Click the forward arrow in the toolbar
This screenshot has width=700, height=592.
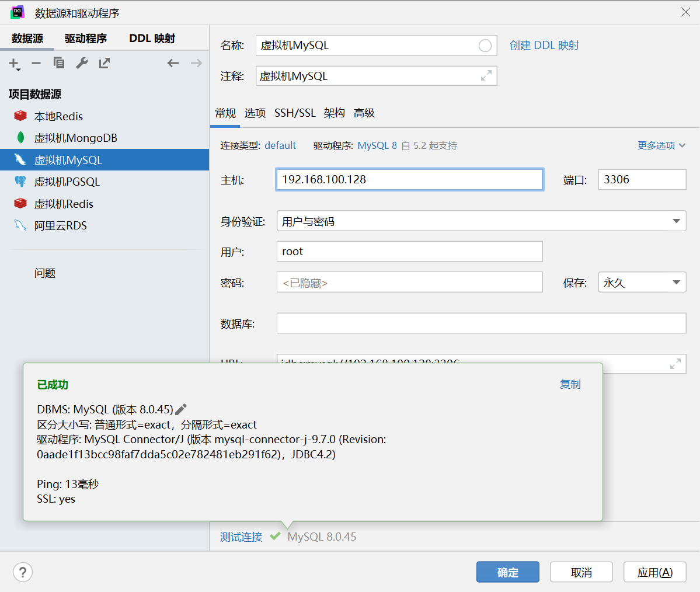tap(196, 64)
